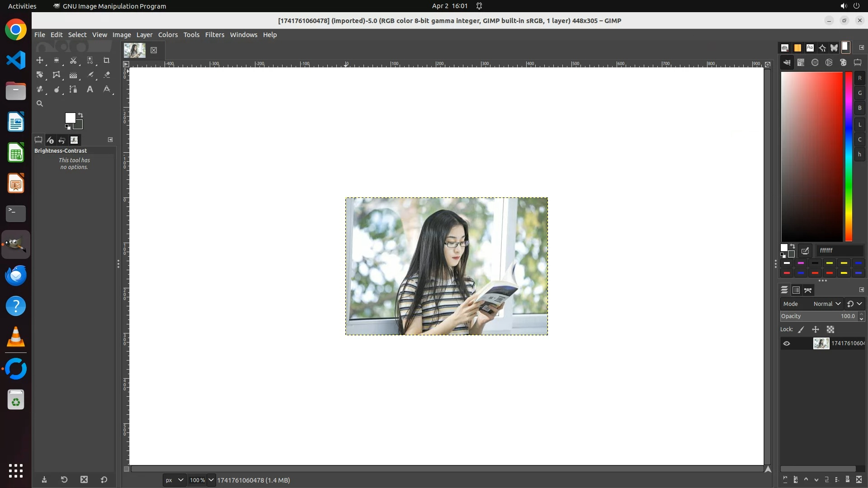Image resolution: width=868 pixels, height=488 pixels.
Task: Toggle lock pixels brush icon
Action: point(801,329)
